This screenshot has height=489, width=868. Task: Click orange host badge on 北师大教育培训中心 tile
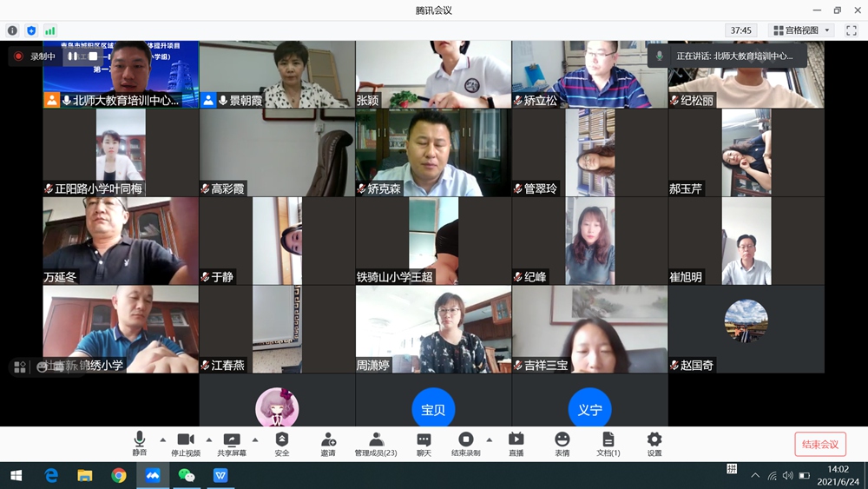click(51, 100)
